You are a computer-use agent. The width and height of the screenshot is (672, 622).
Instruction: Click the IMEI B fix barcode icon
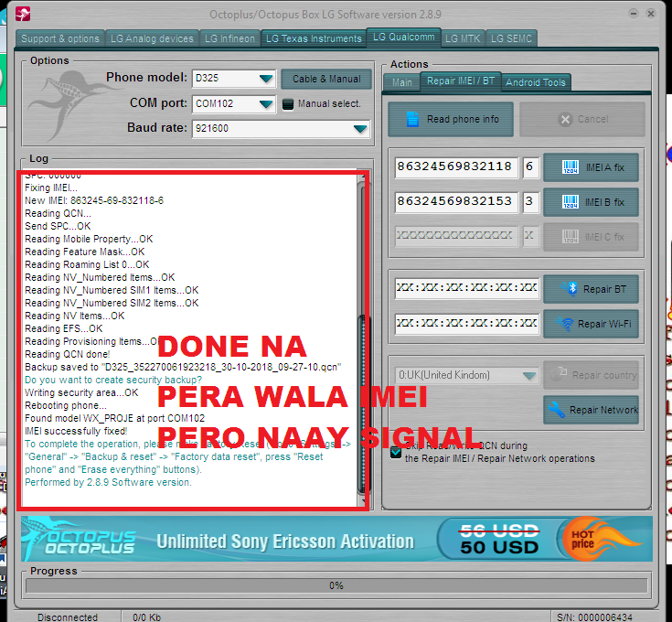click(x=571, y=202)
